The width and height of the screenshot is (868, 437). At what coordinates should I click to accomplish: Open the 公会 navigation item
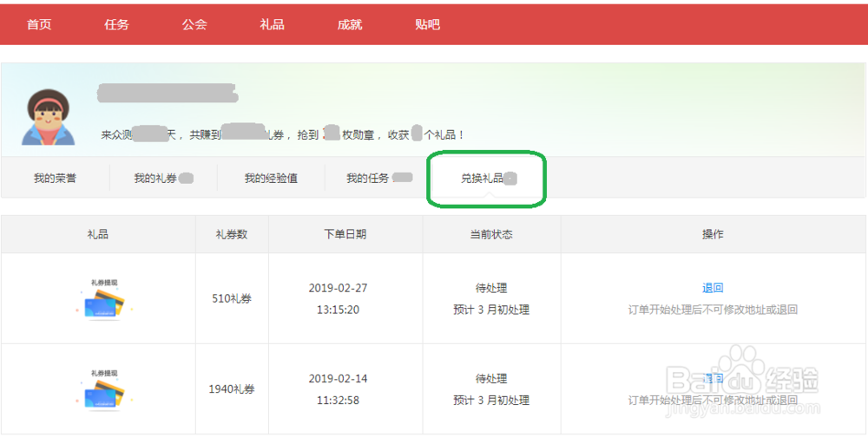(194, 24)
